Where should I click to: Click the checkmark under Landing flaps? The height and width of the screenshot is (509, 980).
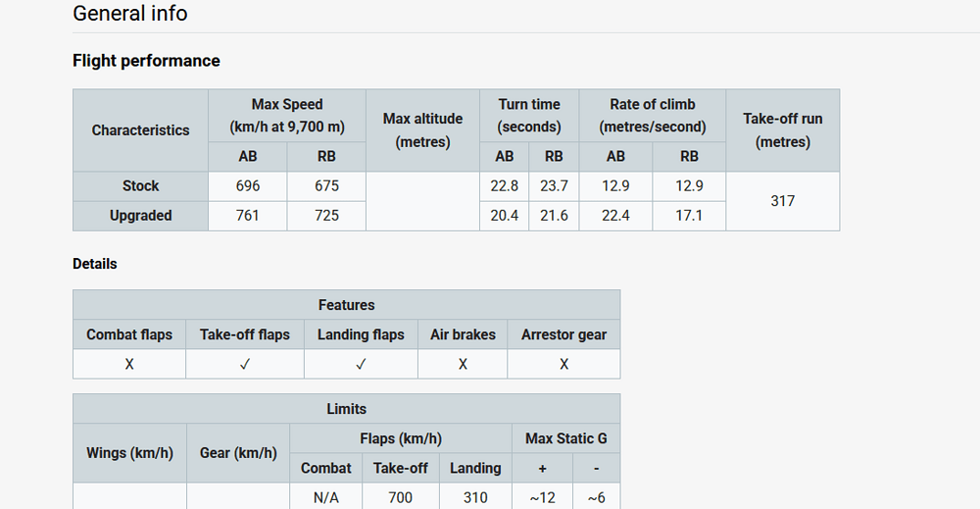[361, 364]
